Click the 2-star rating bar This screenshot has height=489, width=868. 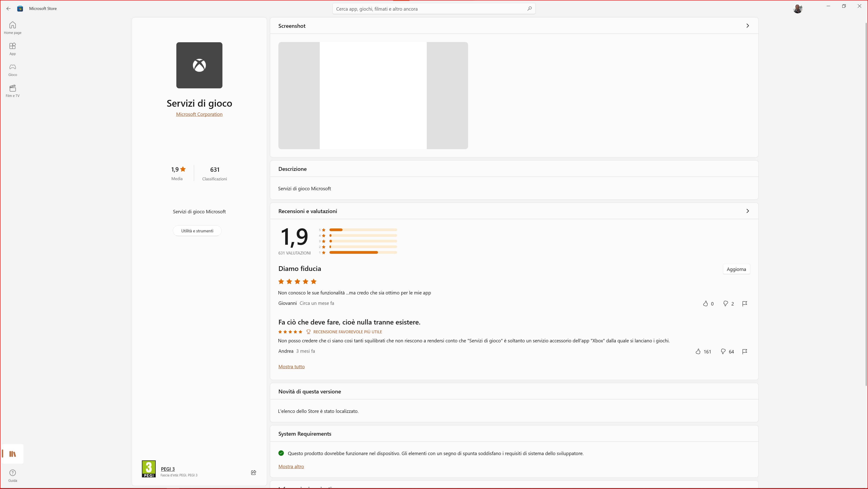[x=363, y=247]
